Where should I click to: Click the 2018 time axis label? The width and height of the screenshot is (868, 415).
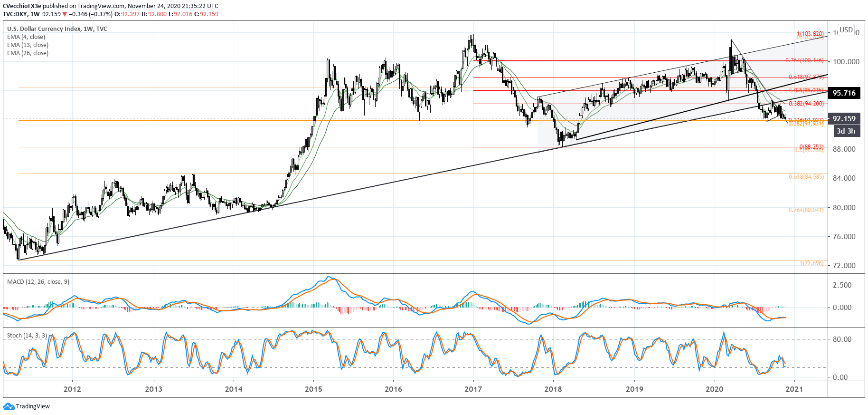point(553,389)
